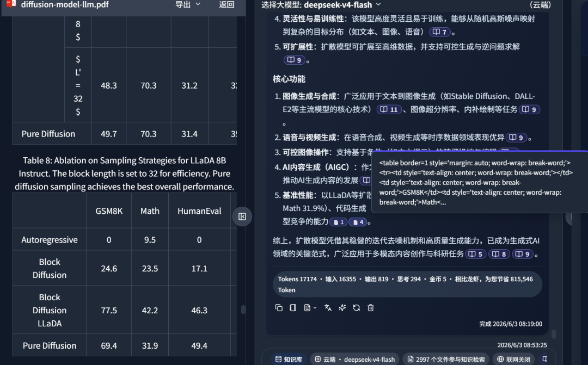
Task: Click the 2997 个文件参与知识检索 chip
Action: click(x=446, y=359)
